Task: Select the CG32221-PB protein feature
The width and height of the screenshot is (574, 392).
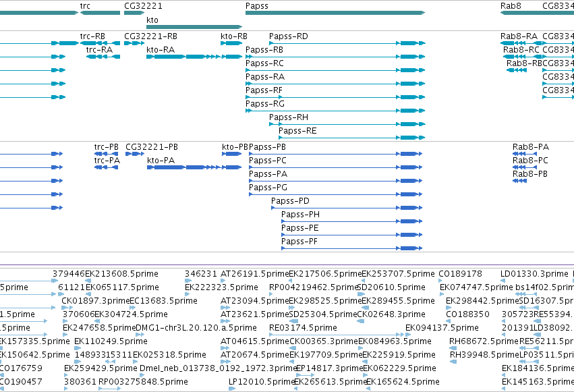Action: click(135, 154)
